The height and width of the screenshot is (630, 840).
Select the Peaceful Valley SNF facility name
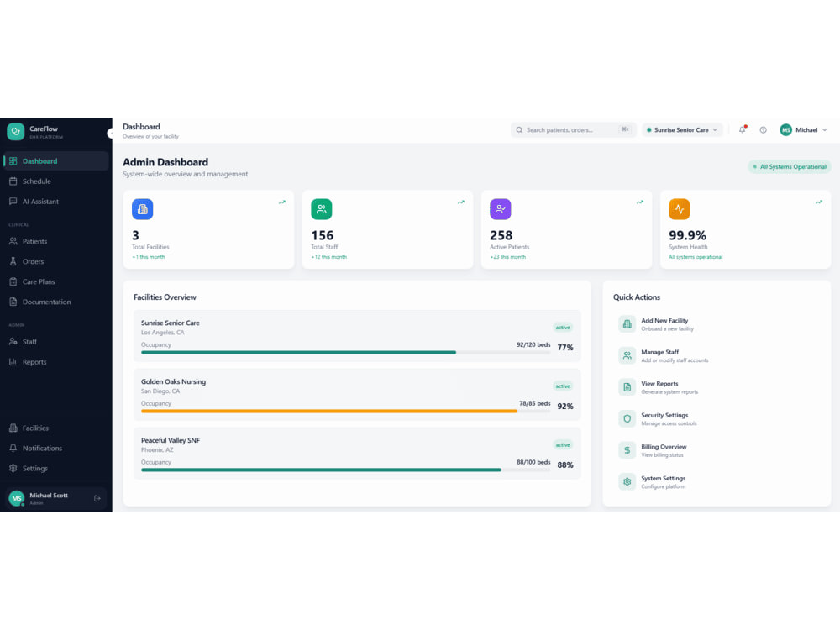[x=171, y=440]
